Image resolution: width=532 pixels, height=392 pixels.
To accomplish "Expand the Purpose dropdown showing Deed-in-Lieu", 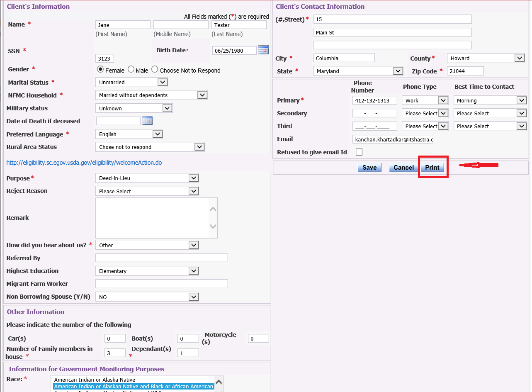I will [147, 178].
